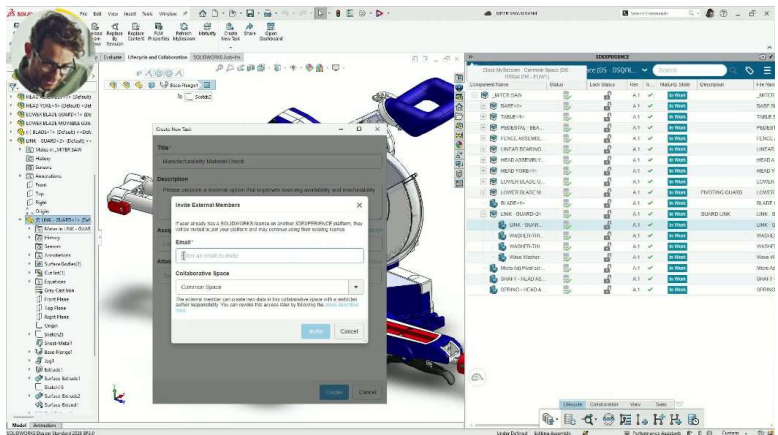778x435 pixels.
Task: Click the New document icon
Action: point(215,13)
